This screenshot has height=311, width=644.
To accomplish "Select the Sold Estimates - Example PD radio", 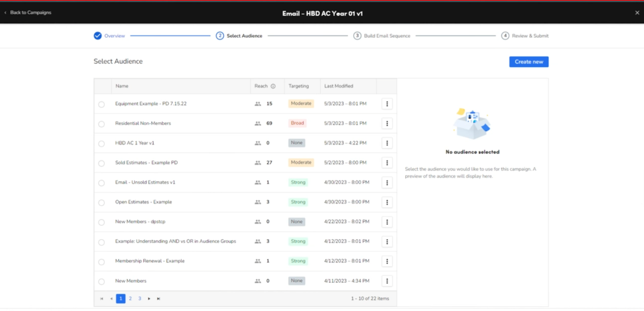I will tap(101, 164).
